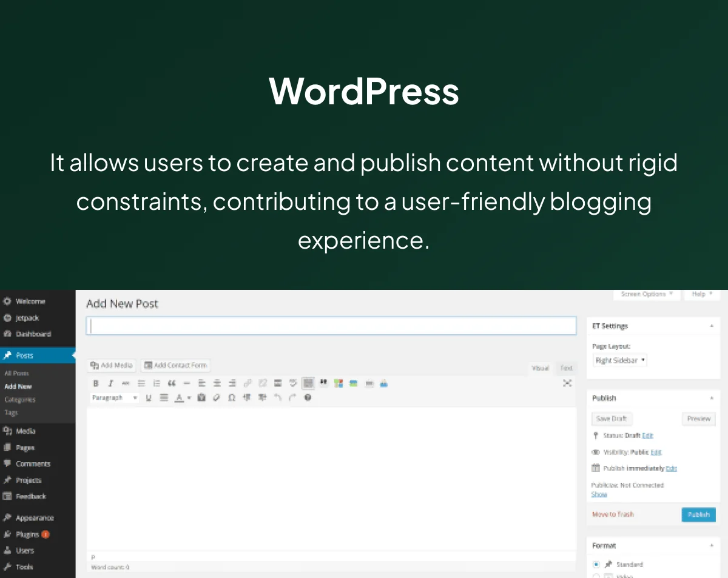Align text left

point(202,383)
